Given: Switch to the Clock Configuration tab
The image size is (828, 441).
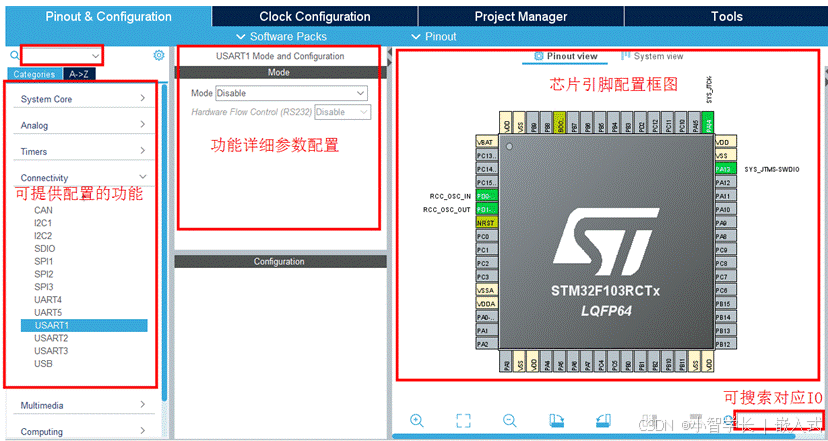Looking at the screenshot, I should tap(315, 16).
